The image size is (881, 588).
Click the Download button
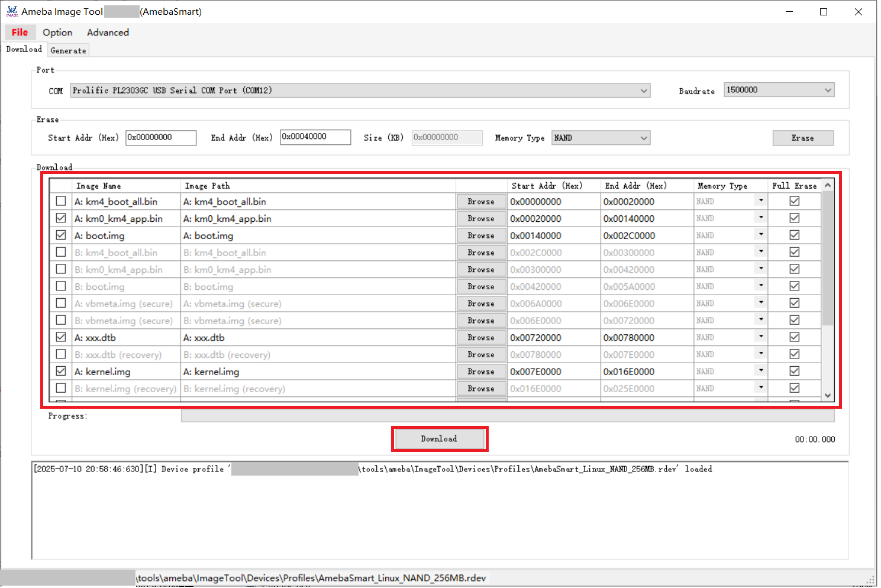(439, 439)
